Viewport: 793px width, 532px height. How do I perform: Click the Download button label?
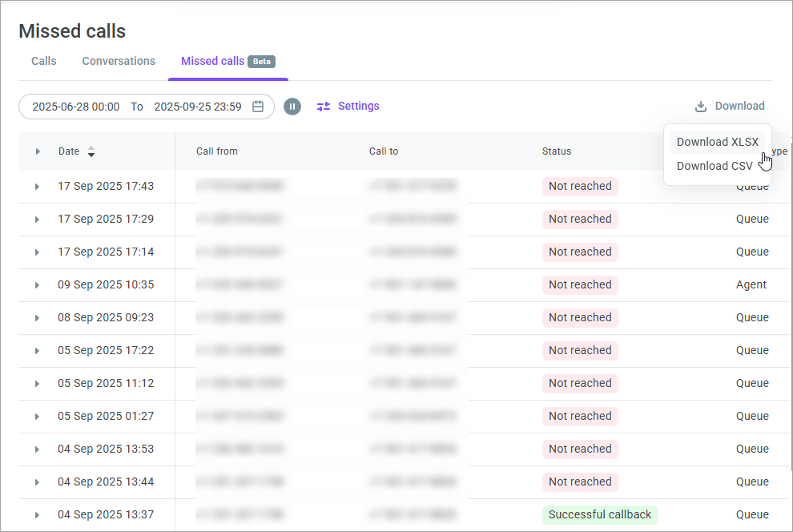tap(739, 106)
